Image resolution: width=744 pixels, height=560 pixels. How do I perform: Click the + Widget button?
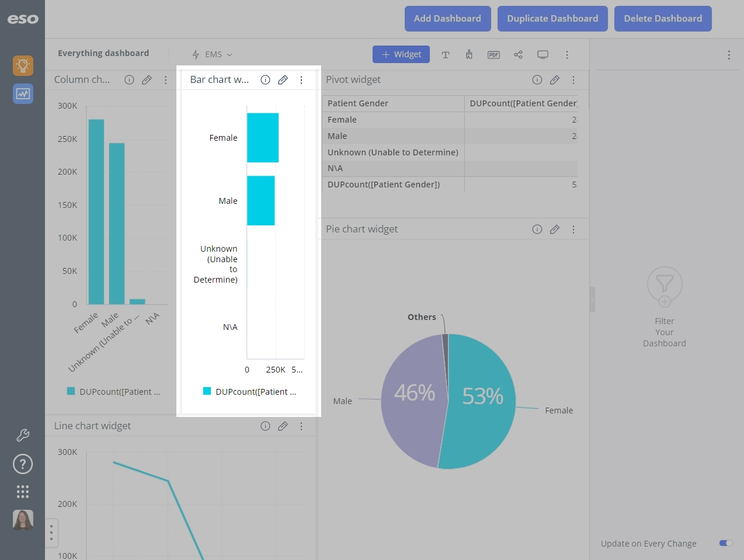pos(401,54)
